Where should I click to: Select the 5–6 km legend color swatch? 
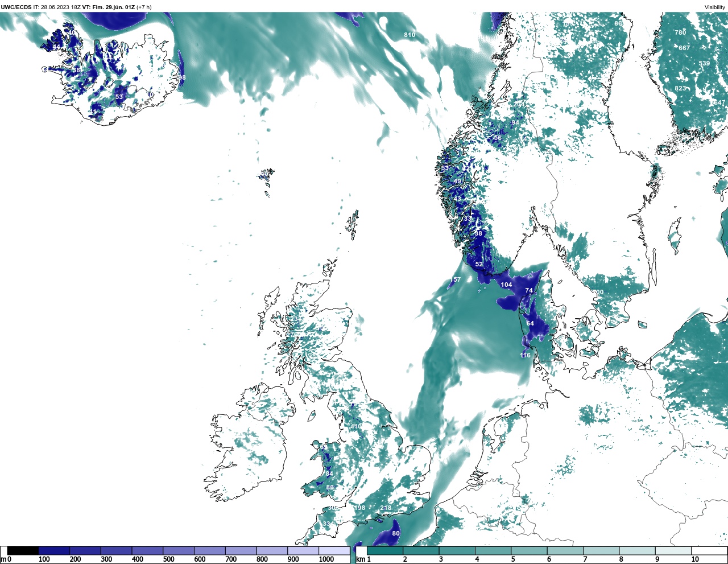[529, 551]
